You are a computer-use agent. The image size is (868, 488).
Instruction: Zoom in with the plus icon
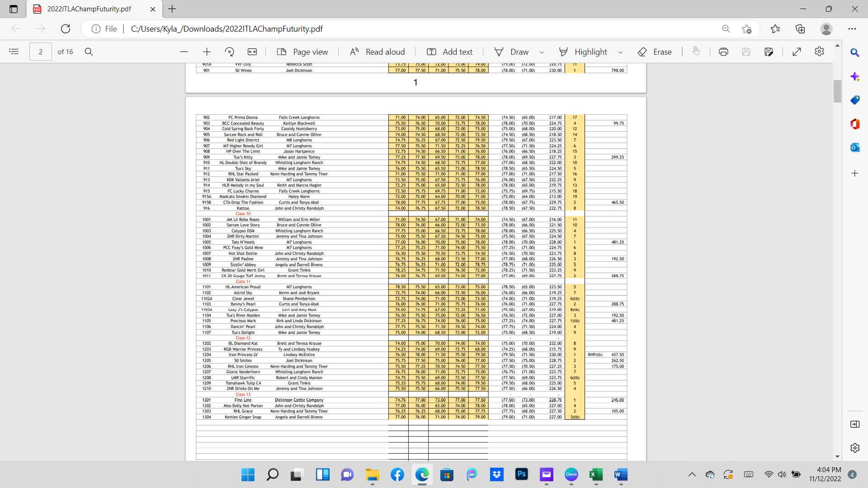[x=207, y=52]
